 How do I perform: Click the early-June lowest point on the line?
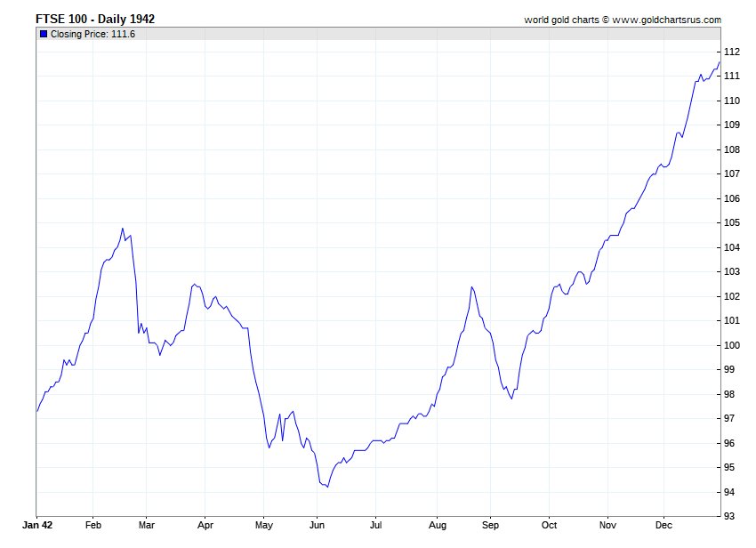327,487
